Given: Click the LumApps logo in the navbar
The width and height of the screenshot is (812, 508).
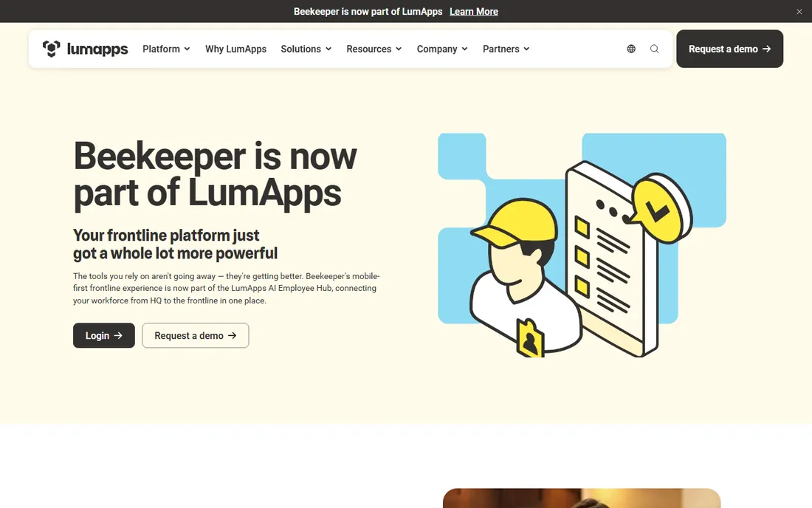Looking at the screenshot, I should (85, 49).
